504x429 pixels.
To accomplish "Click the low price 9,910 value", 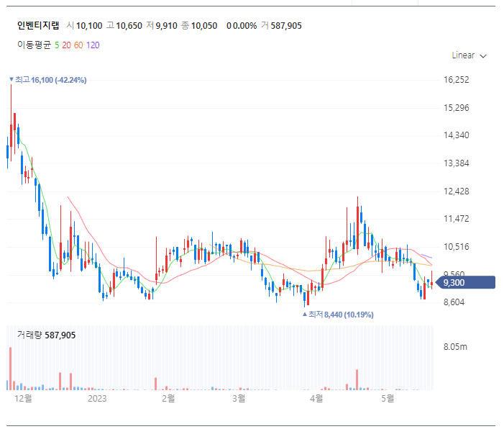I will 167,26.
